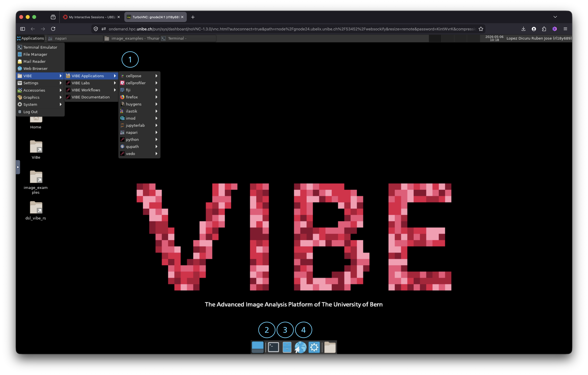
Task: Open cellpose from VIBE Applications submenu
Action: pyautogui.click(x=139, y=76)
